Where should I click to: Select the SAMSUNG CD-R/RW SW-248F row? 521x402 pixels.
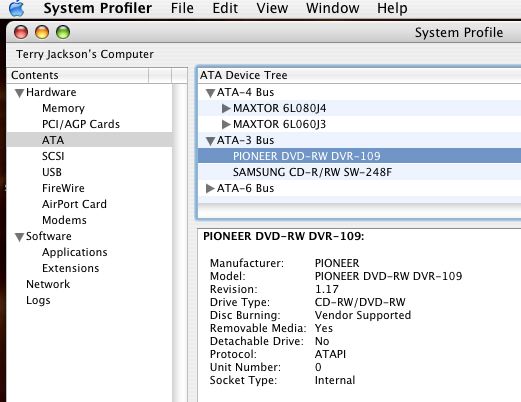coord(359,172)
